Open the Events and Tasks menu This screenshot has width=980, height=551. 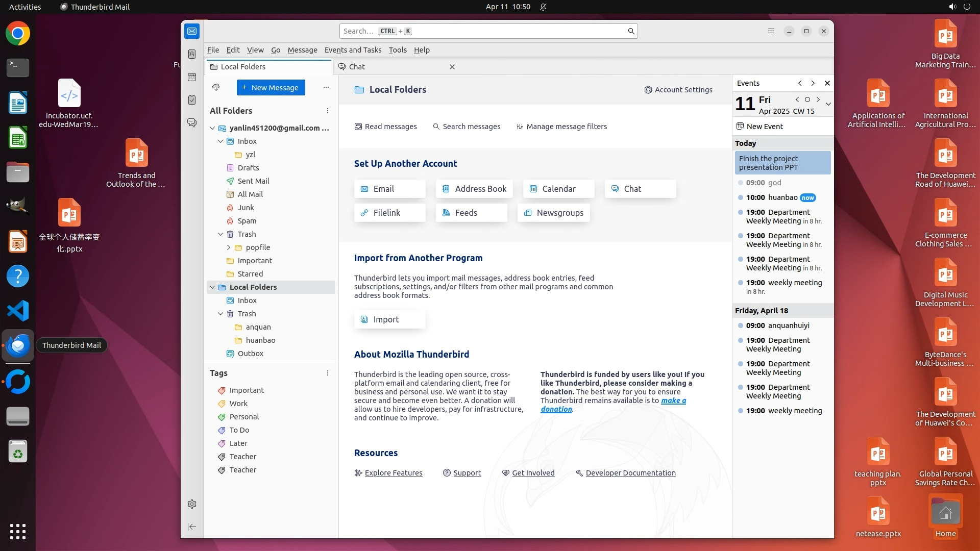[x=353, y=50]
